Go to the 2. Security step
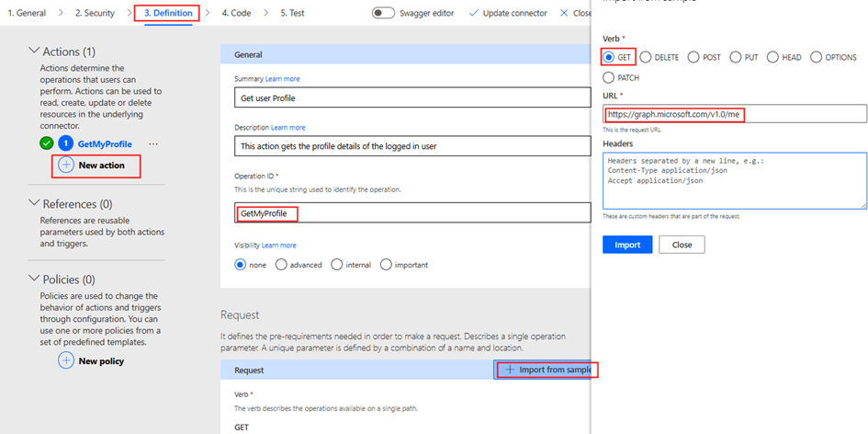 coord(95,13)
